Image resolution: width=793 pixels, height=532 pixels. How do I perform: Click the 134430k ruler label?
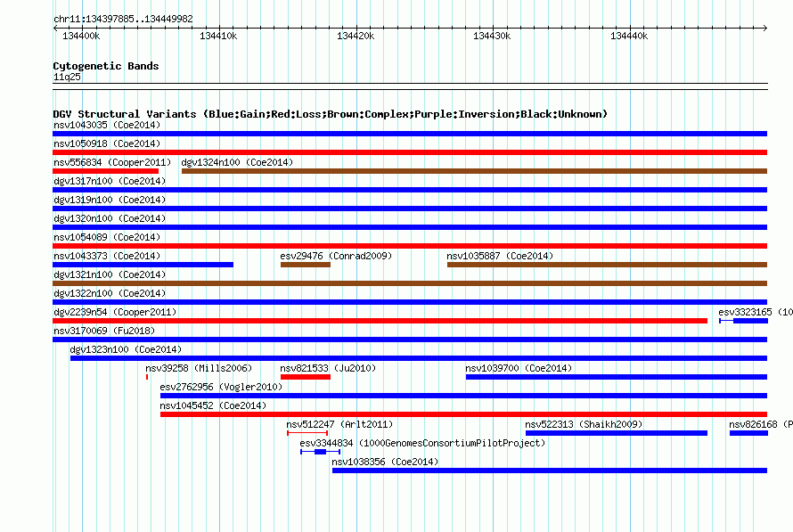click(492, 36)
